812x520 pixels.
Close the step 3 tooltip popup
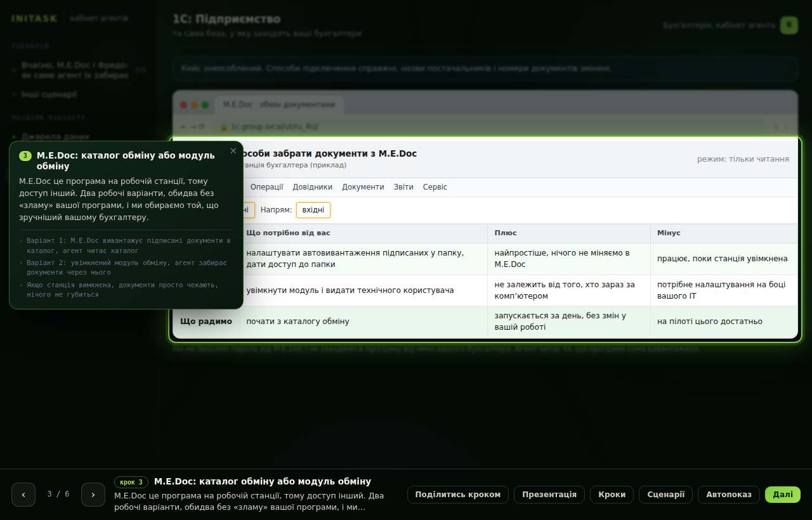[x=233, y=151]
